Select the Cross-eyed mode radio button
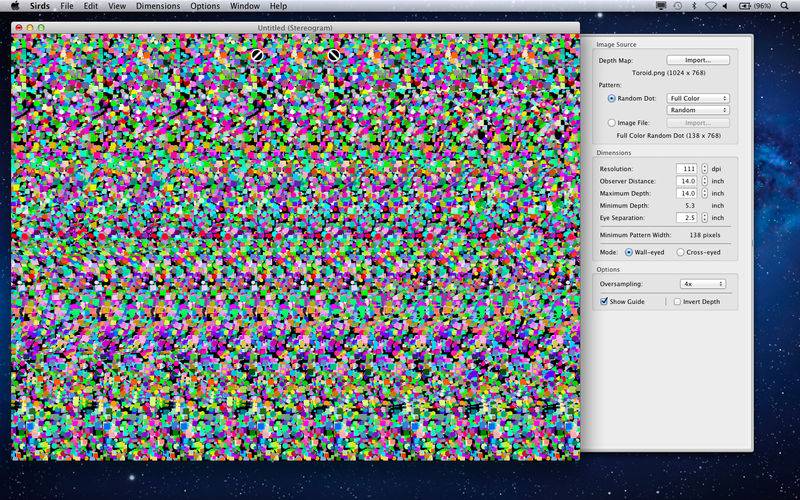 coord(680,252)
